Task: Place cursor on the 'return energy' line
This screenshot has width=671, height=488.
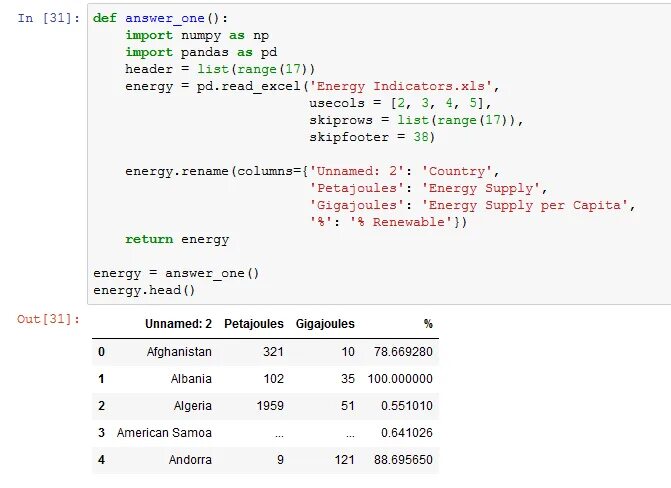Action: point(177,239)
